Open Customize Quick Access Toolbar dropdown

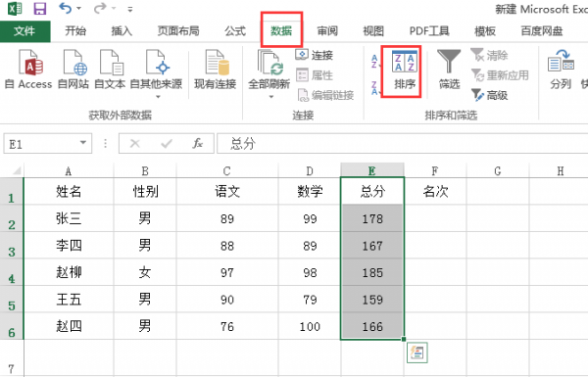point(130,9)
